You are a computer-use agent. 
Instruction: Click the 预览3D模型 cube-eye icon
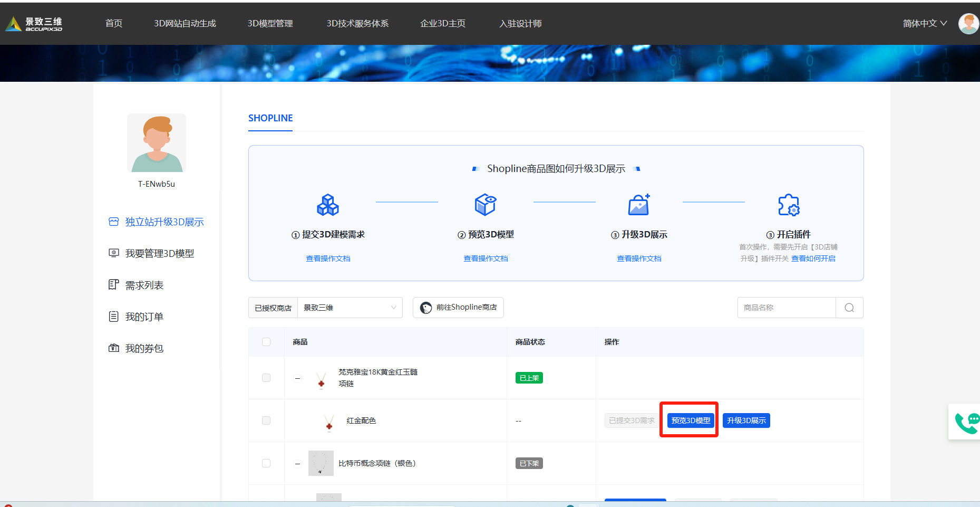pos(486,205)
